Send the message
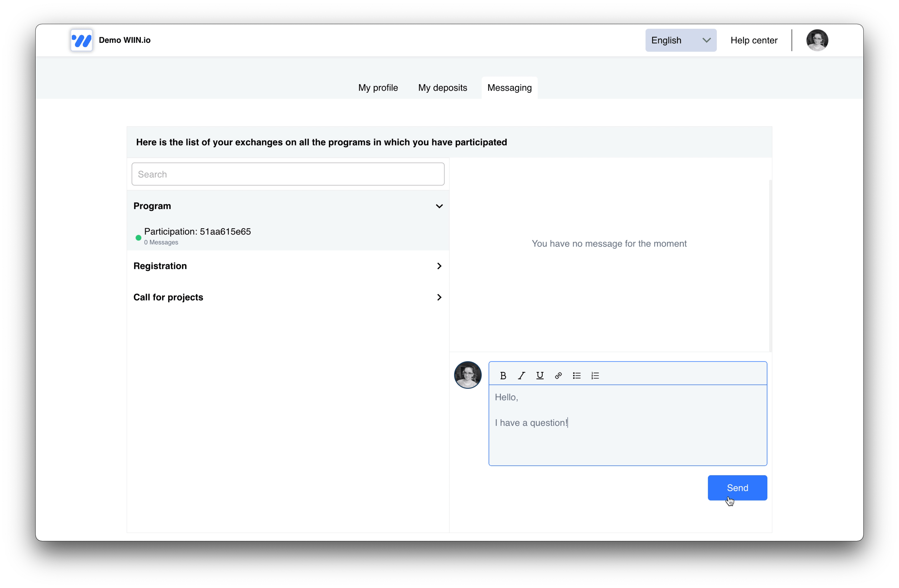This screenshot has width=899, height=588. coord(737,488)
